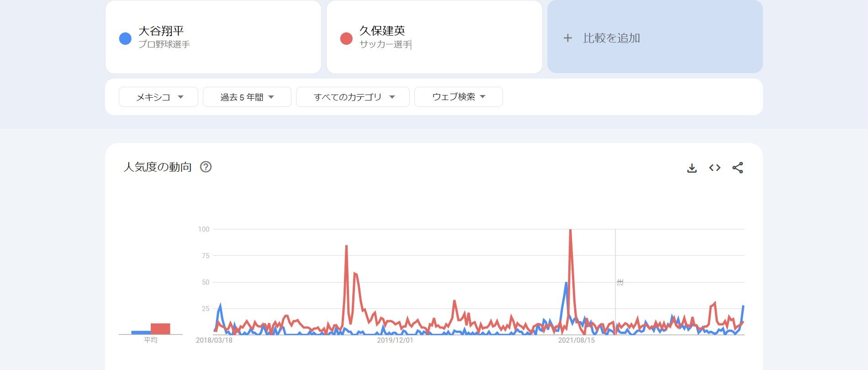Click the red peak at 100
The width and height of the screenshot is (868, 370).
coord(570,230)
